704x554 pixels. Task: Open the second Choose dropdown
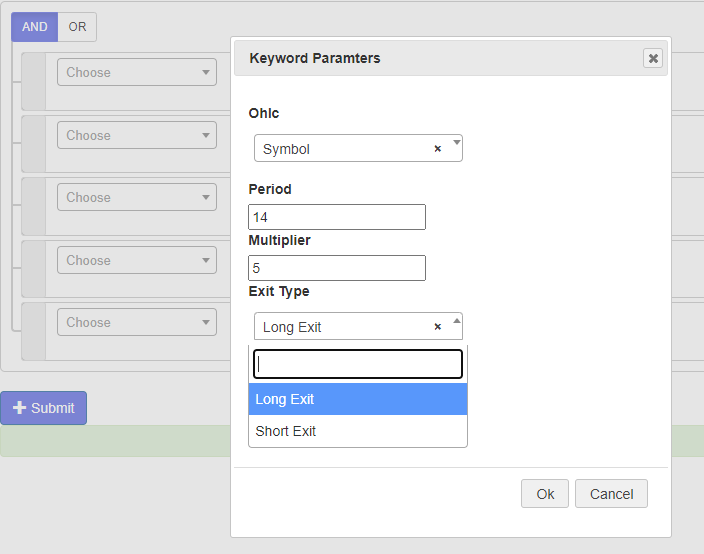[x=137, y=135]
